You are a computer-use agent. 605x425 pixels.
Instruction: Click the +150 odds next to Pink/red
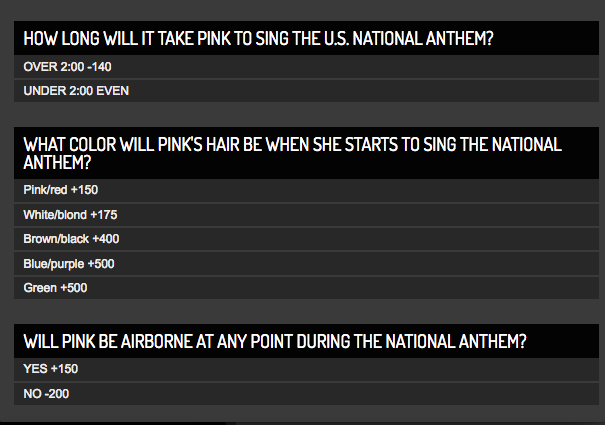click(x=84, y=190)
